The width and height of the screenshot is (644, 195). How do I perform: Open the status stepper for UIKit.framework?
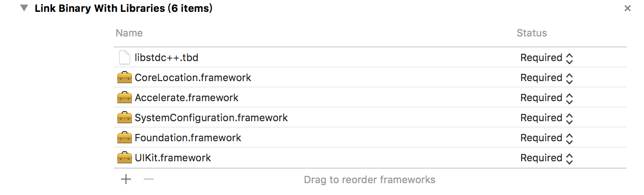click(x=547, y=158)
